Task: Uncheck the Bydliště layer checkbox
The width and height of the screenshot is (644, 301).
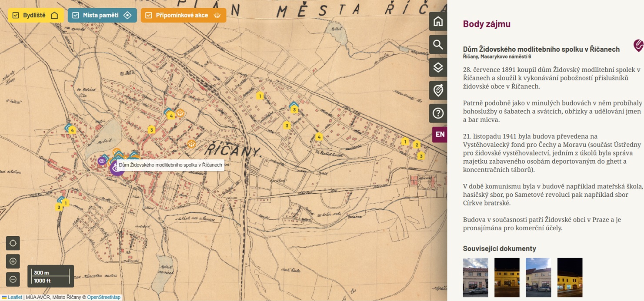Action: (16, 15)
